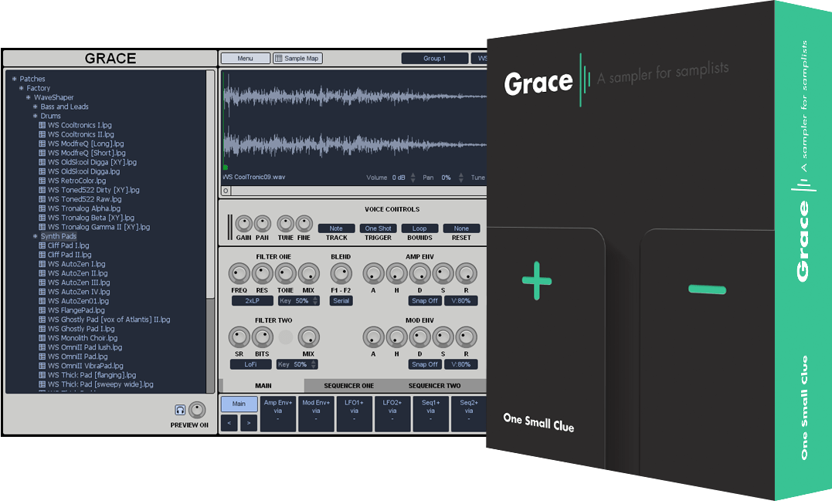This screenshot has height=504, width=832.
Task: Click Mod Env decay knob
Action: click(x=419, y=337)
